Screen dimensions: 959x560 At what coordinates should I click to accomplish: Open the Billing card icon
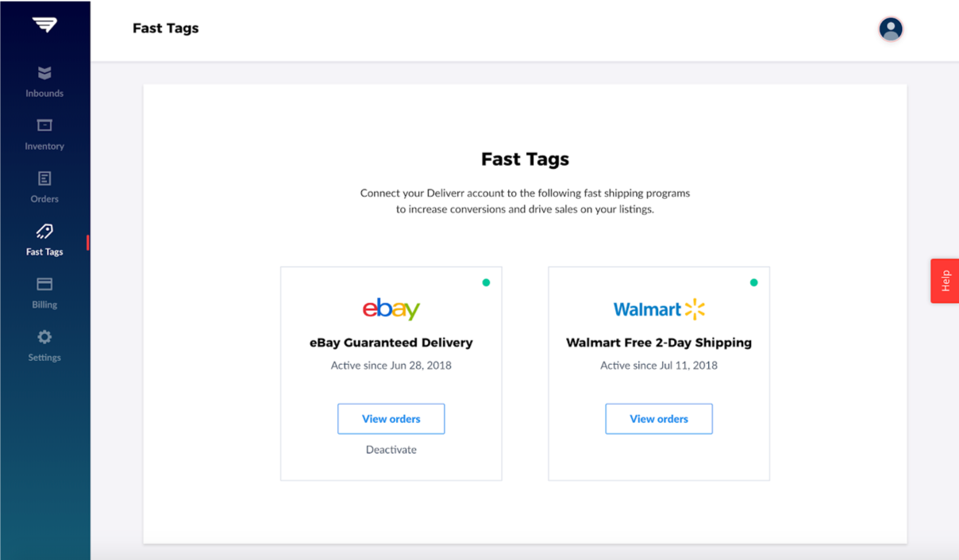tap(44, 284)
